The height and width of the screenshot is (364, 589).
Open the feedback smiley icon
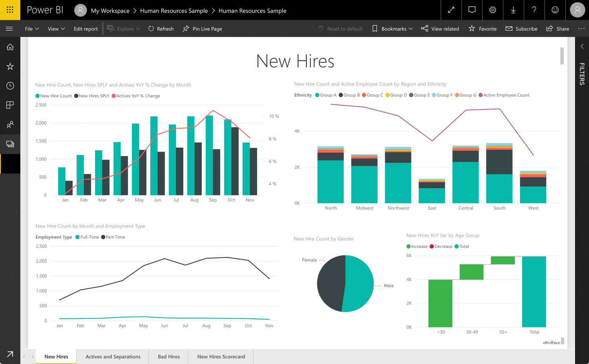[x=555, y=10]
